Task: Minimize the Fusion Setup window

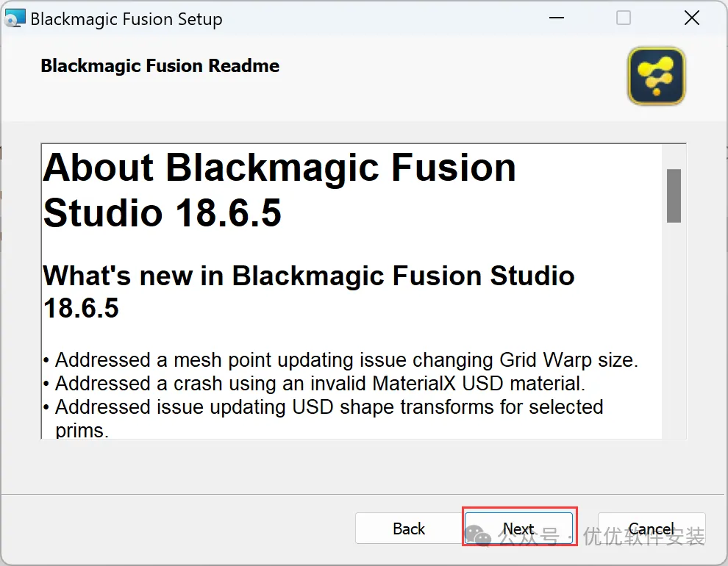Action: tap(555, 18)
